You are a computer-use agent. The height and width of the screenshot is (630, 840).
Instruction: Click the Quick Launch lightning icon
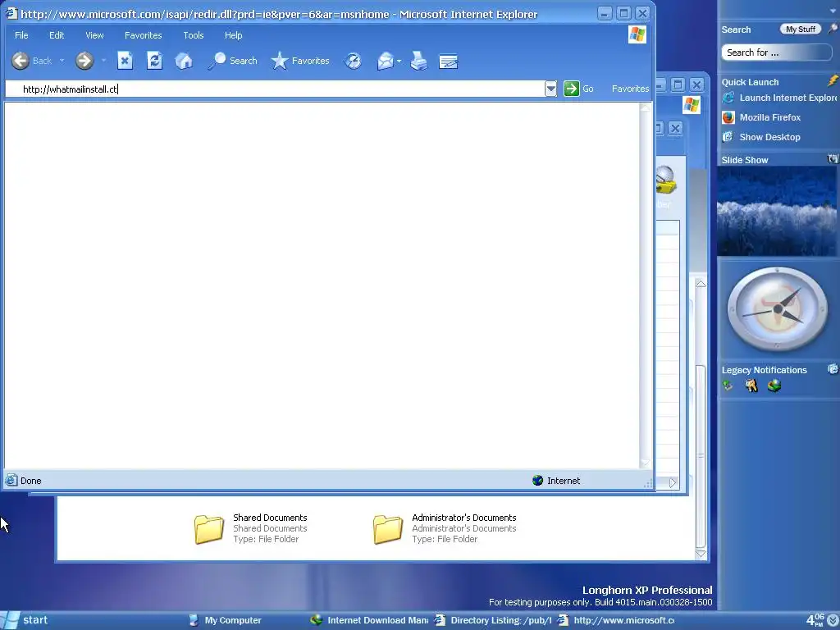[x=833, y=81]
